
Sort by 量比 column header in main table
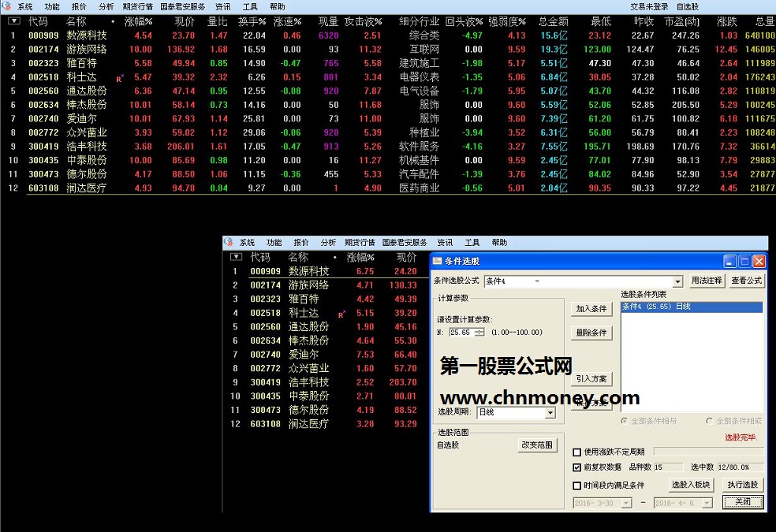pos(217,21)
